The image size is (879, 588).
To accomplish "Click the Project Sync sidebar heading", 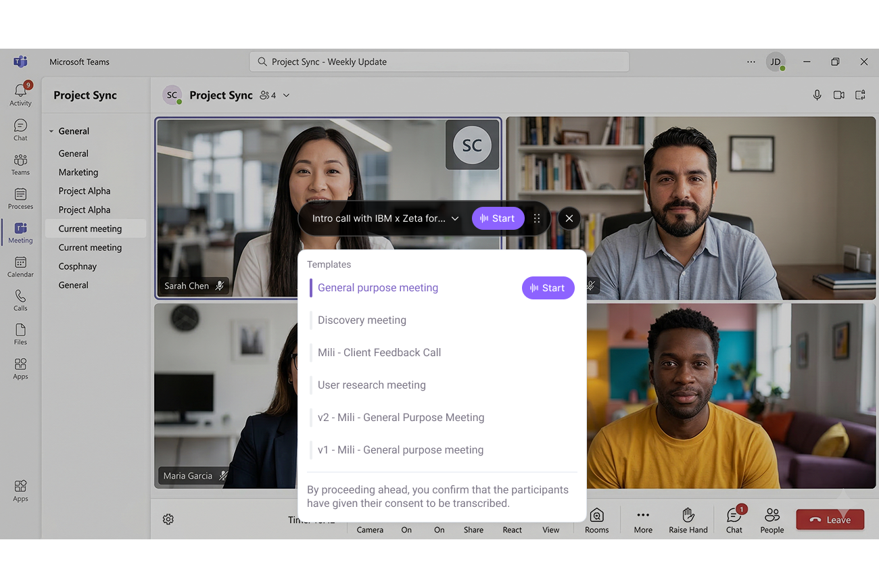I will (85, 95).
